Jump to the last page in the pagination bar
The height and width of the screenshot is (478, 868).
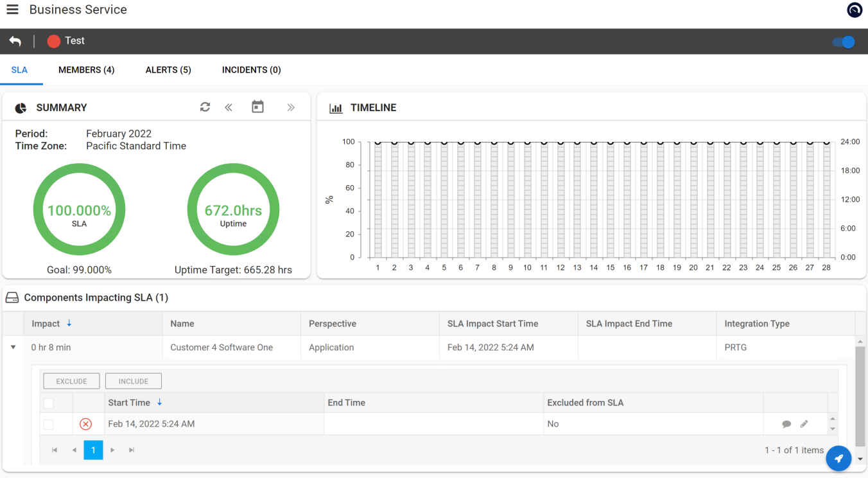click(x=132, y=450)
